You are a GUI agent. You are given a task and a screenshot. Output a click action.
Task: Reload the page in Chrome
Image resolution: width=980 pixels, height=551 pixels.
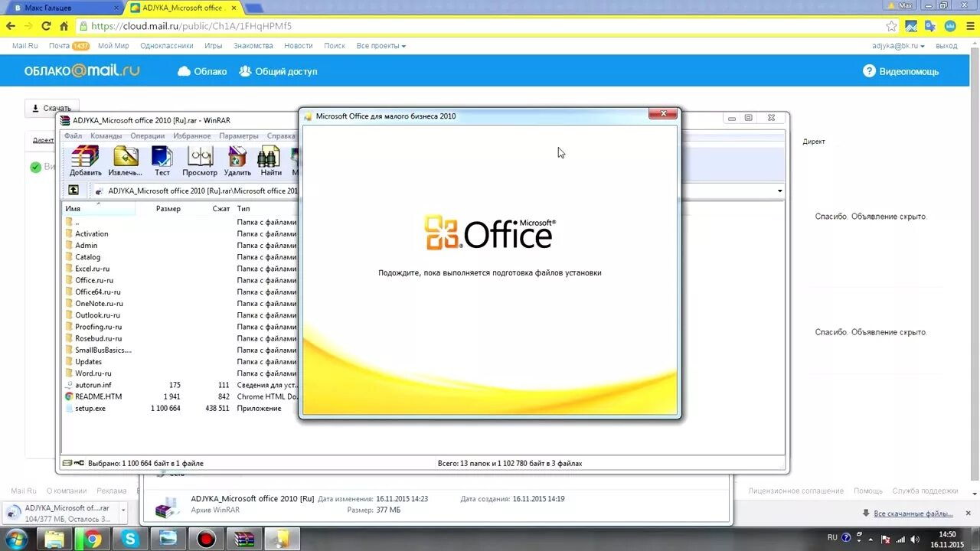46,26
